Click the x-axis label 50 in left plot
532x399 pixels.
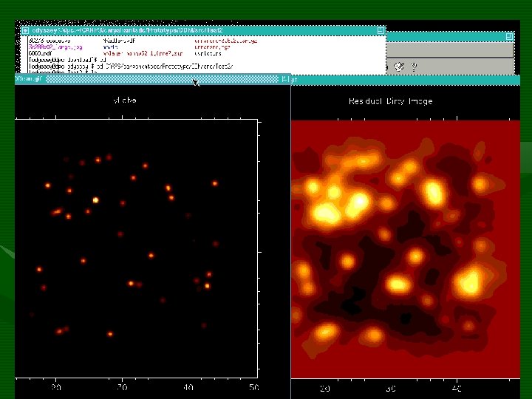pos(253,387)
